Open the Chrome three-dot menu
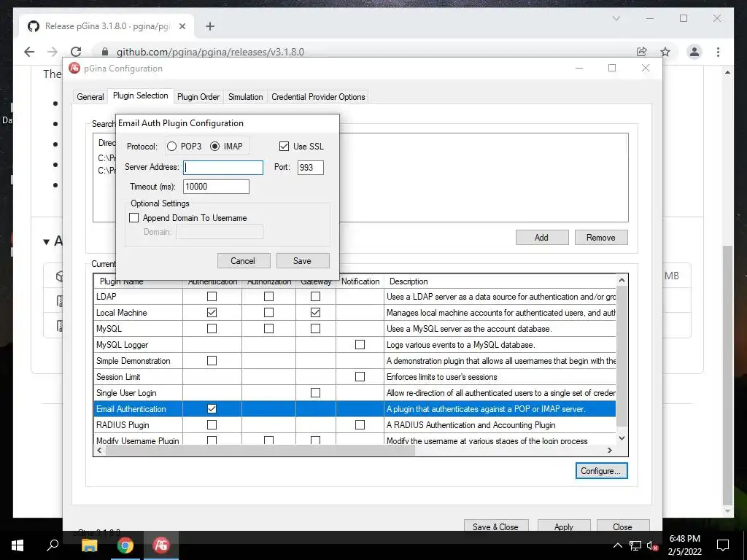The image size is (747, 560). (718, 52)
